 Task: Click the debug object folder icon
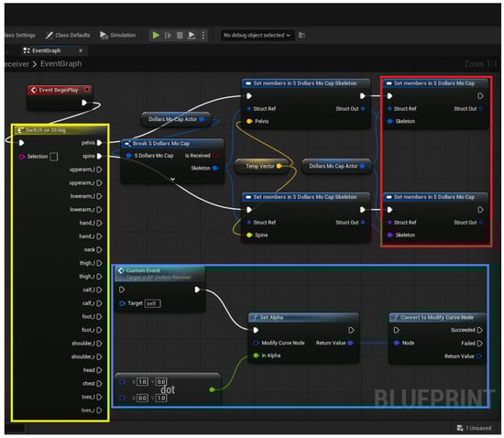(301, 35)
